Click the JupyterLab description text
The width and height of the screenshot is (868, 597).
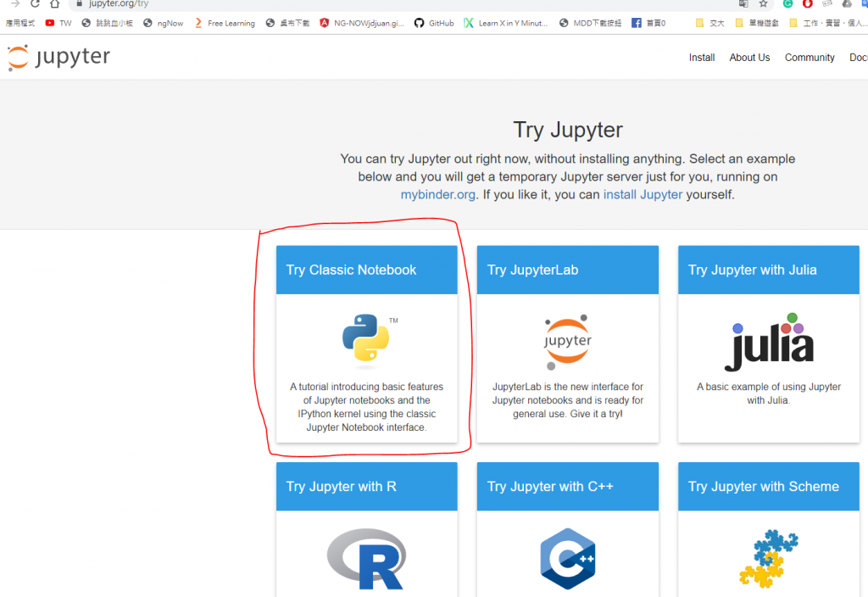pyautogui.click(x=567, y=400)
